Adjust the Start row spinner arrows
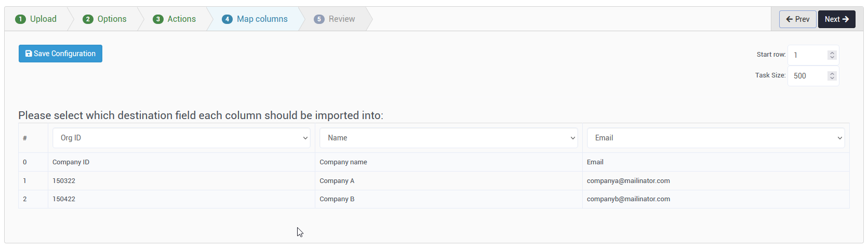The height and width of the screenshot is (247, 868). [832, 55]
